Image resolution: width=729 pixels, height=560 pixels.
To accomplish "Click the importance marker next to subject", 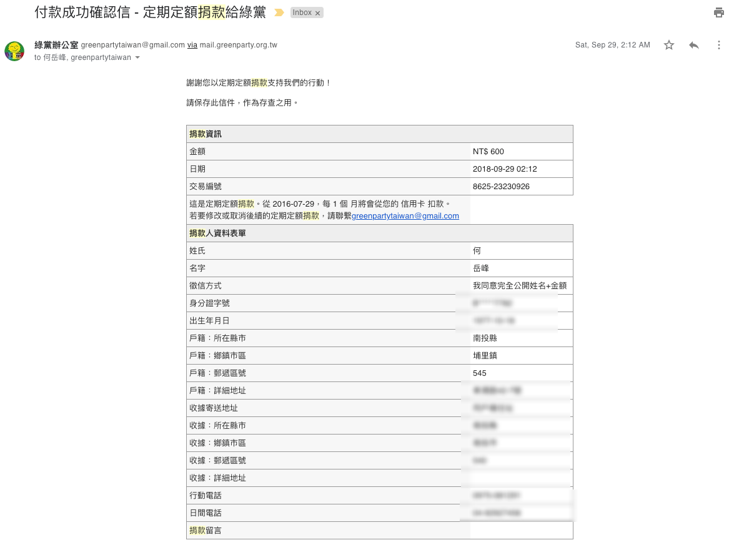I will point(279,12).
